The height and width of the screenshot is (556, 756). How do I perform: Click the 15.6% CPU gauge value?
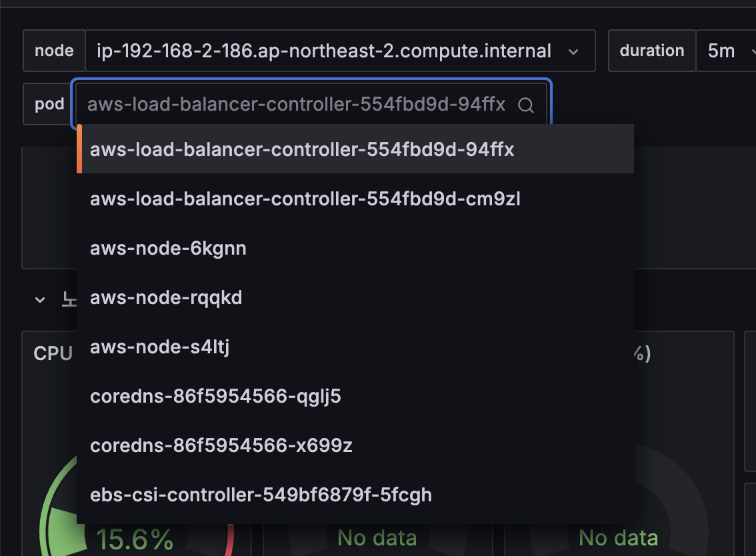point(135,539)
